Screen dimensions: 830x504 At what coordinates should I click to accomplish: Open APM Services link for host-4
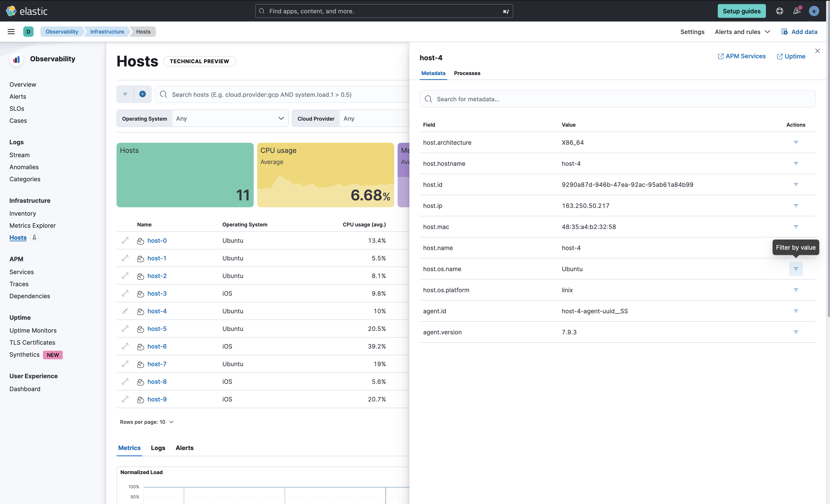click(x=742, y=56)
